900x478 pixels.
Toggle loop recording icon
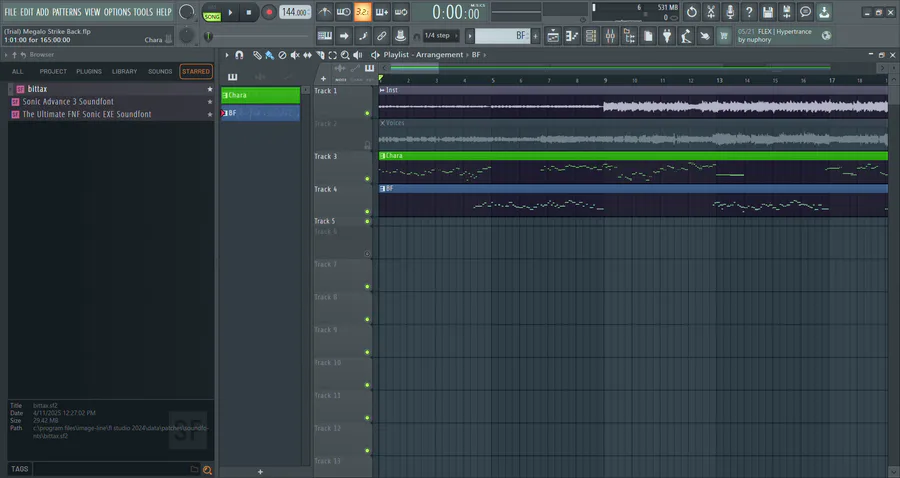(401, 12)
